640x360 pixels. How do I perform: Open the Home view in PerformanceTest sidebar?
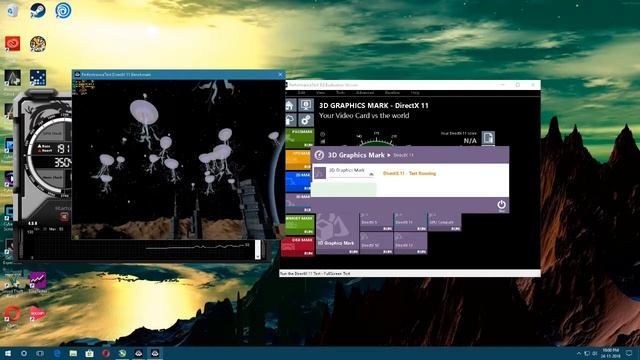(290, 105)
